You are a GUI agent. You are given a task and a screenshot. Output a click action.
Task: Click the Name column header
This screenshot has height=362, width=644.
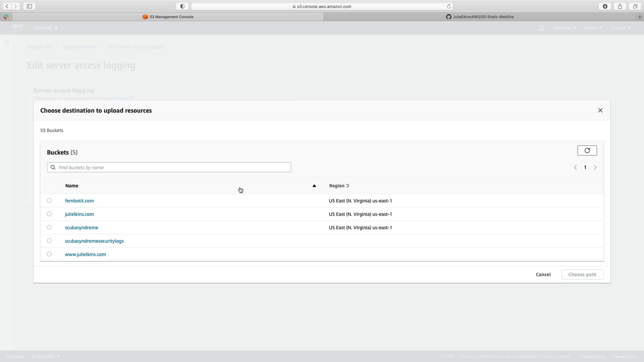[x=72, y=186]
